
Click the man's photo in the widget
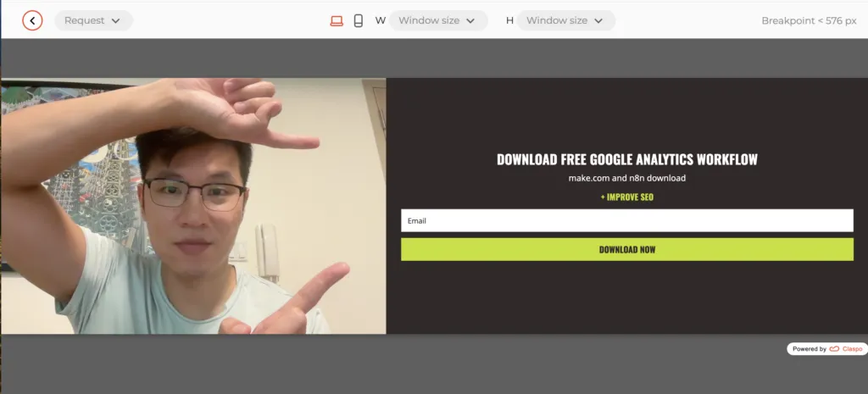(x=193, y=206)
